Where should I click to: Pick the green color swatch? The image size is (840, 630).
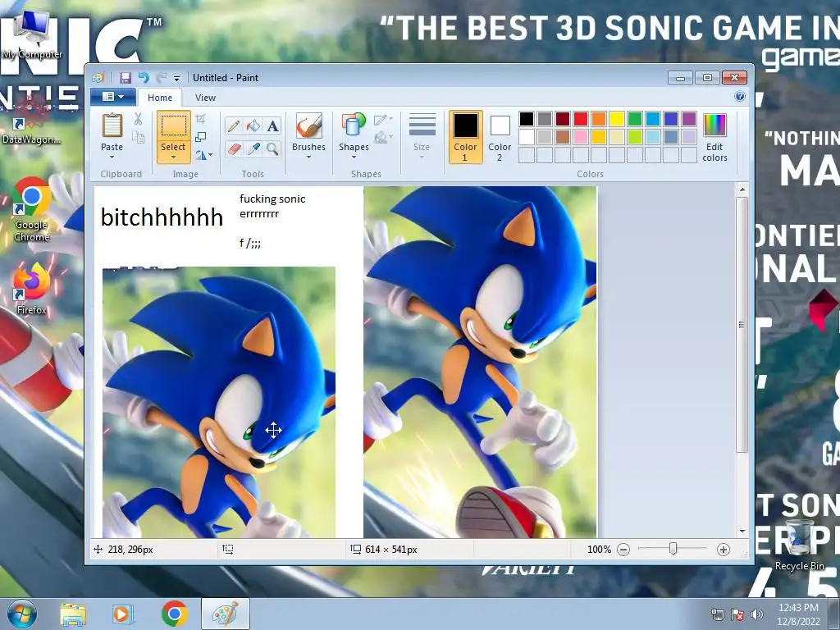coord(635,119)
